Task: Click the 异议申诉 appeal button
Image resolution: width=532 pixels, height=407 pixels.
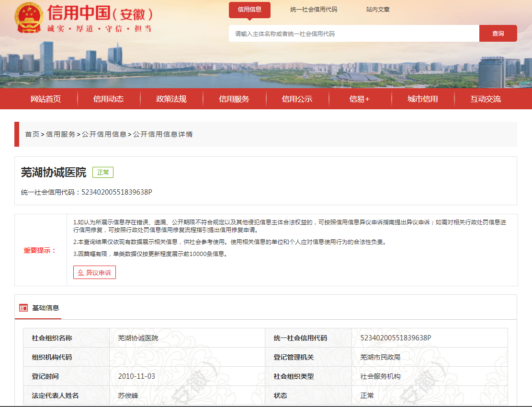Action: tap(95, 272)
